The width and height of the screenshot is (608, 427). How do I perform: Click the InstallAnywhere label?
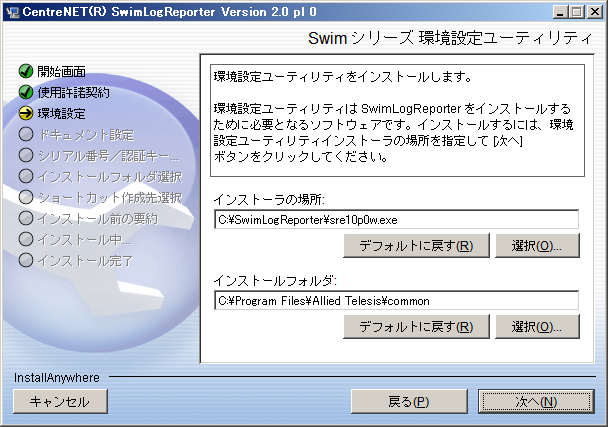(x=57, y=377)
